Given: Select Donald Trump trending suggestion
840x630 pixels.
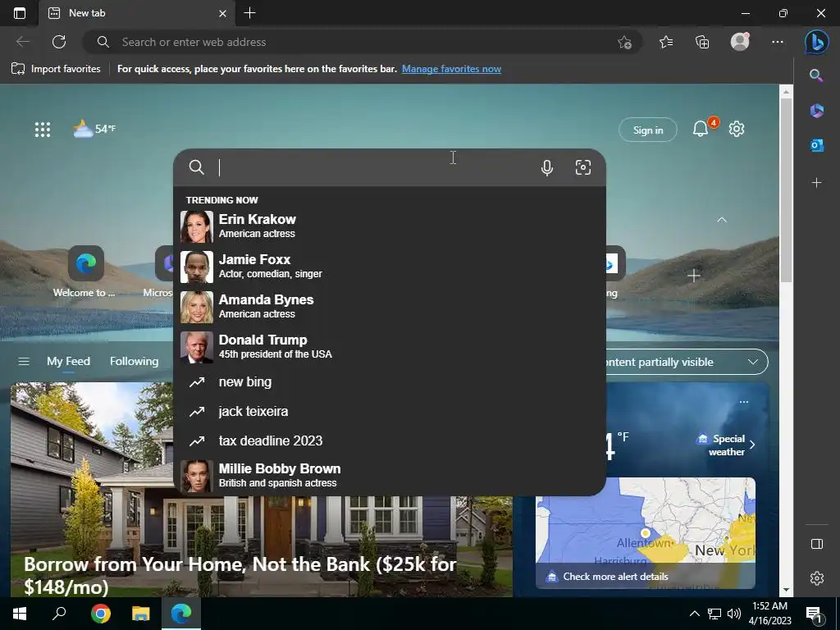Looking at the screenshot, I should pyautogui.click(x=390, y=347).
